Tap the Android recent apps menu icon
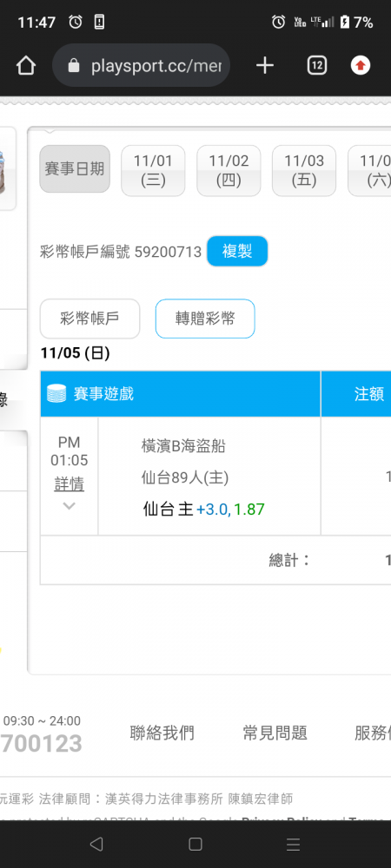Screen dimensions: 391x868 (293, 844)
